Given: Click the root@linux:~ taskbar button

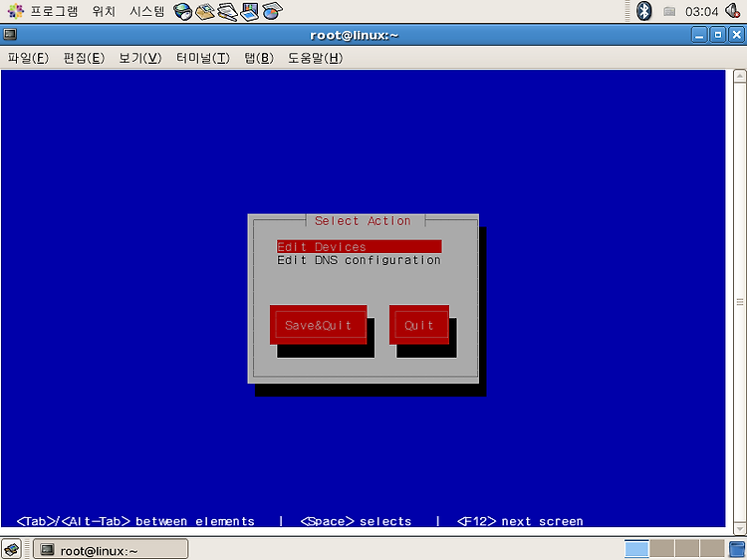Looking at the screenshot, I should [x=111, y=550].
